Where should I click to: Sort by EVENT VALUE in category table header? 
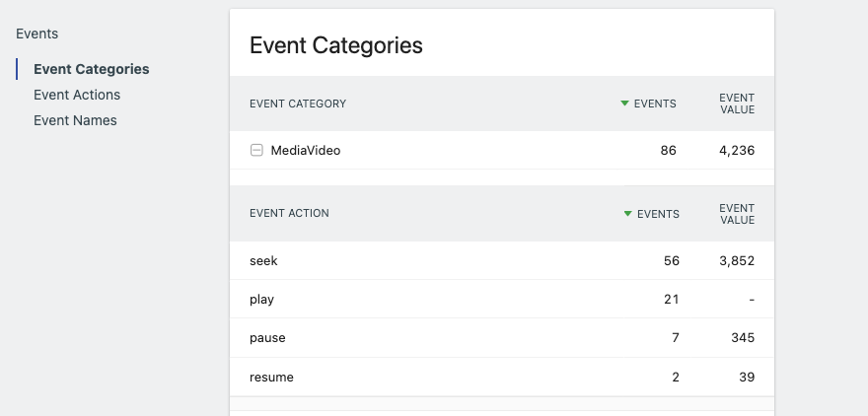click(x=737, y=104)
